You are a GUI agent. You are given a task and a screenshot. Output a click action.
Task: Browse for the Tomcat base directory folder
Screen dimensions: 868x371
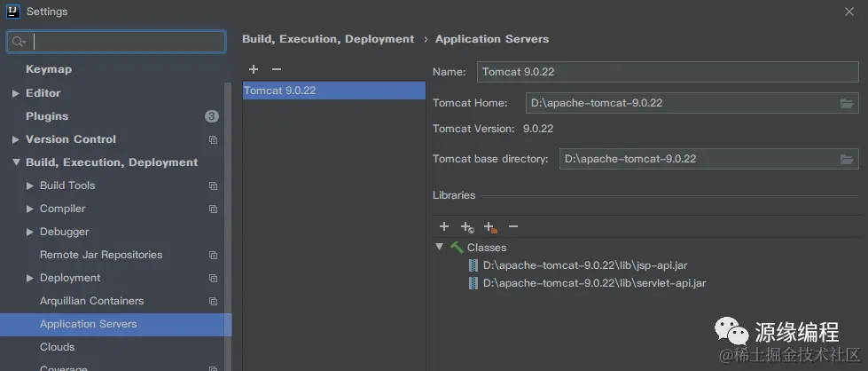tap(848, 160)
